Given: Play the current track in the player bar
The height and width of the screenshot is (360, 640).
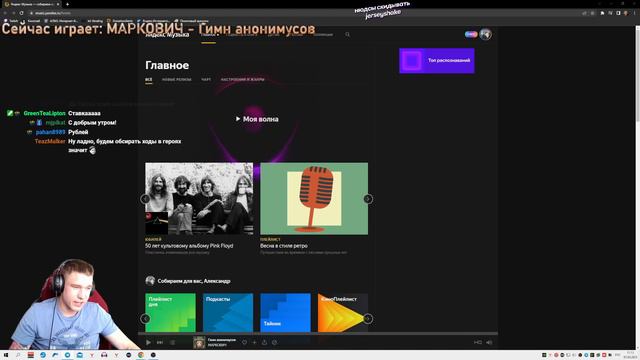Looking at the screenshot, I should 149,342.
